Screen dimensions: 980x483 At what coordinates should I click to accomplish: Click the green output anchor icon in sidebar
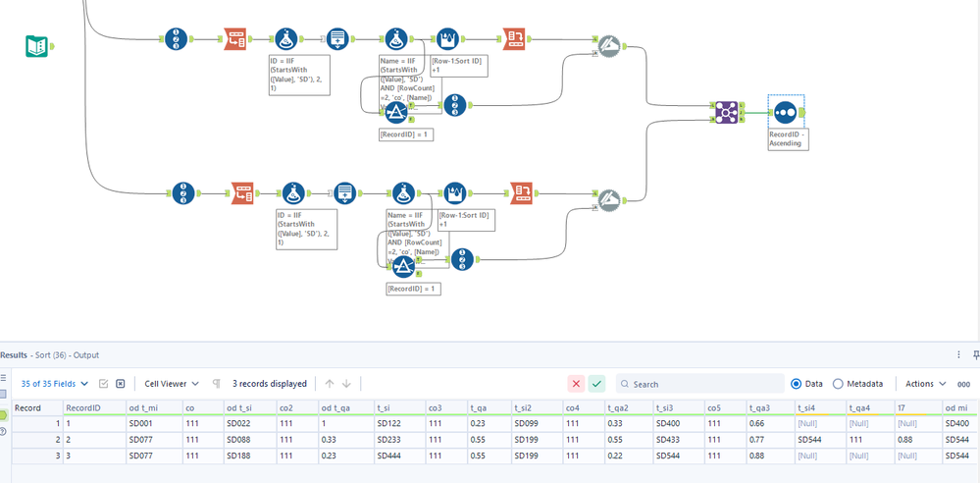(4, 414)
